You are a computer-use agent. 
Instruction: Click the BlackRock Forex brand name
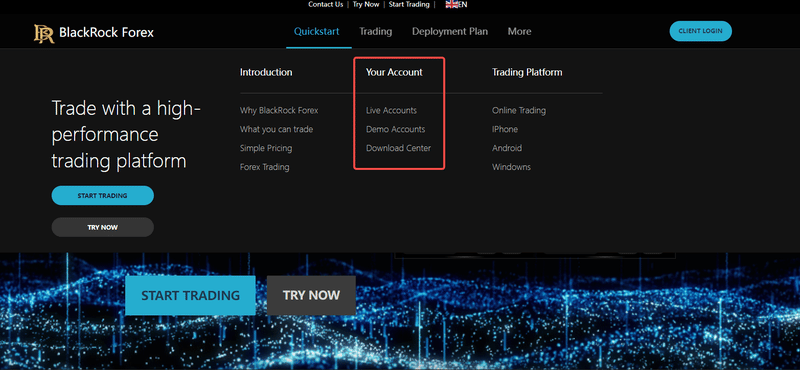(106, 33)
